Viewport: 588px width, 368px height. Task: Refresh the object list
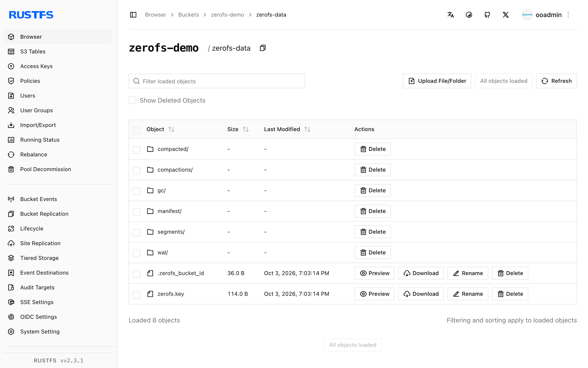(x=556, y=81)
